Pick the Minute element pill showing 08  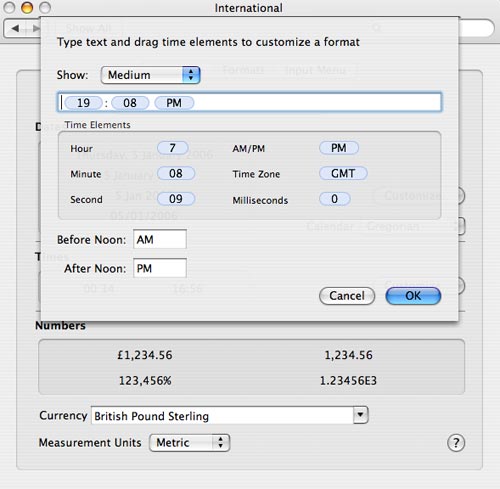[176, 173]
